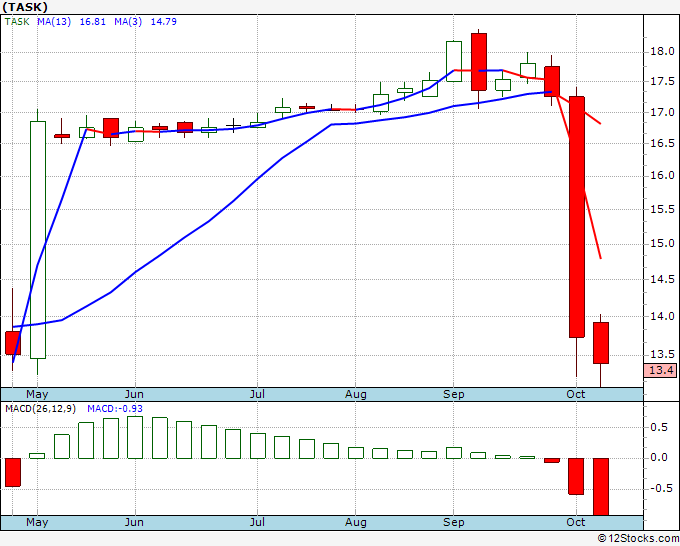Click the 13.5 price axis label

pyautogui.click(x=662, y=354)
